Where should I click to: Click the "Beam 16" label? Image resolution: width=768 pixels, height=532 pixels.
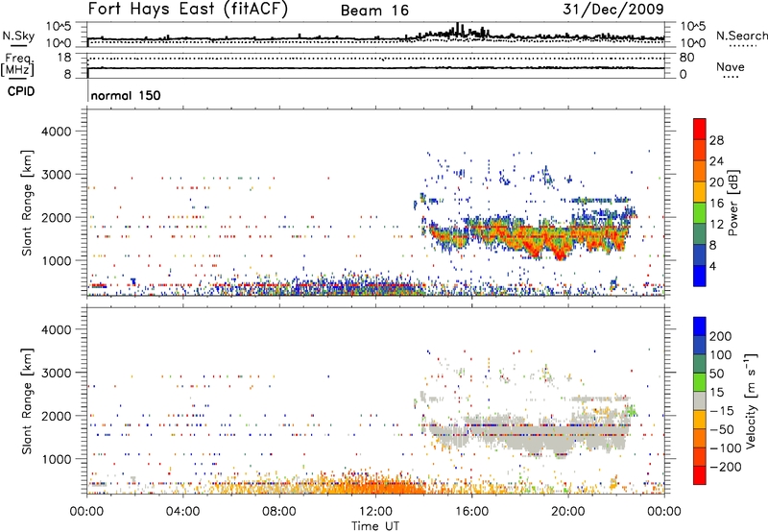coord(374,11)
